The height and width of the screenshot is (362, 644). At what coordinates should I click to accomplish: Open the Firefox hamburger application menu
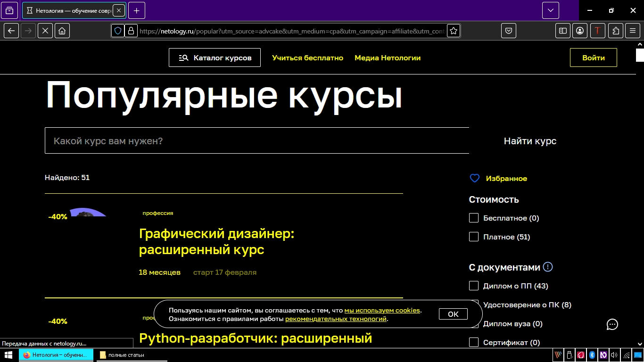click(633, 31)
